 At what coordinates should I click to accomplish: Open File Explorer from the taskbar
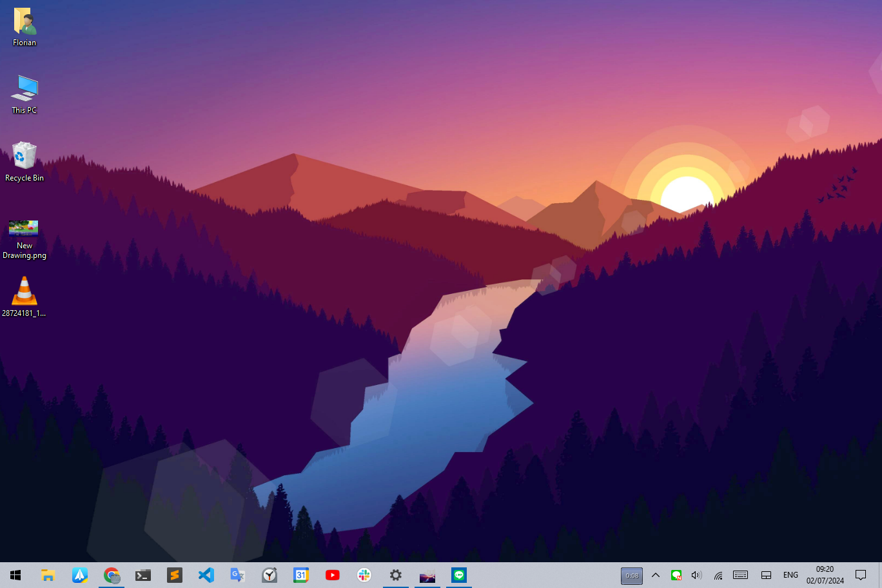[x=48, y=575]
